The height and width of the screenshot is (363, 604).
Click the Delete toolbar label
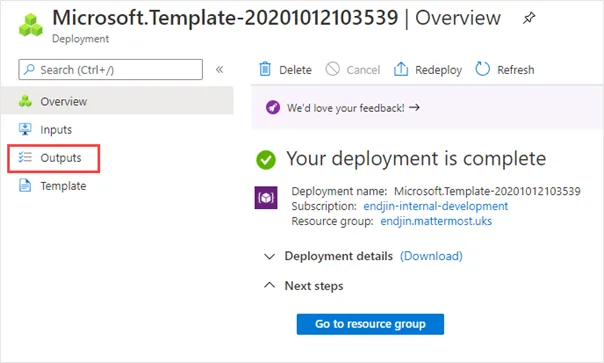coord(295,70)
